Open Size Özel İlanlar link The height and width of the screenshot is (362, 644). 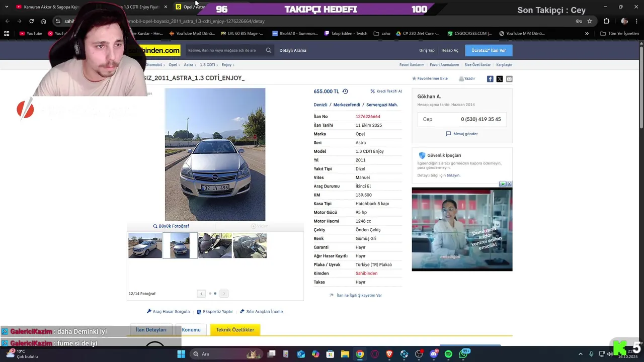(x=477, y=65)
